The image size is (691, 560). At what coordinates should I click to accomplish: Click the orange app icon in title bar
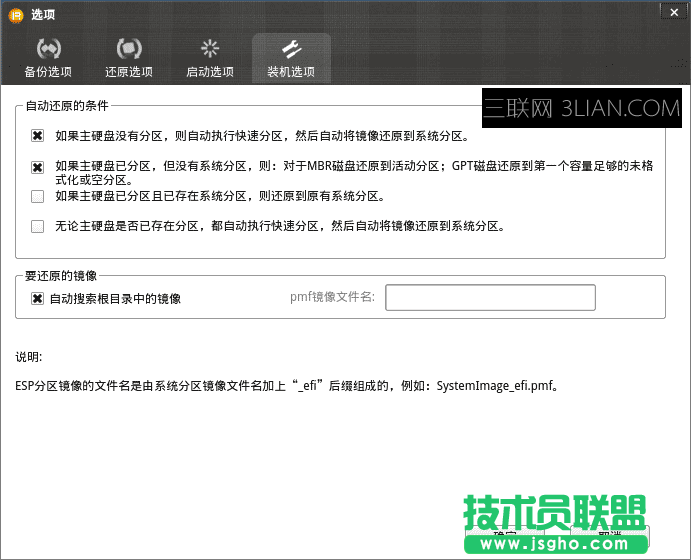coord(16,14)
